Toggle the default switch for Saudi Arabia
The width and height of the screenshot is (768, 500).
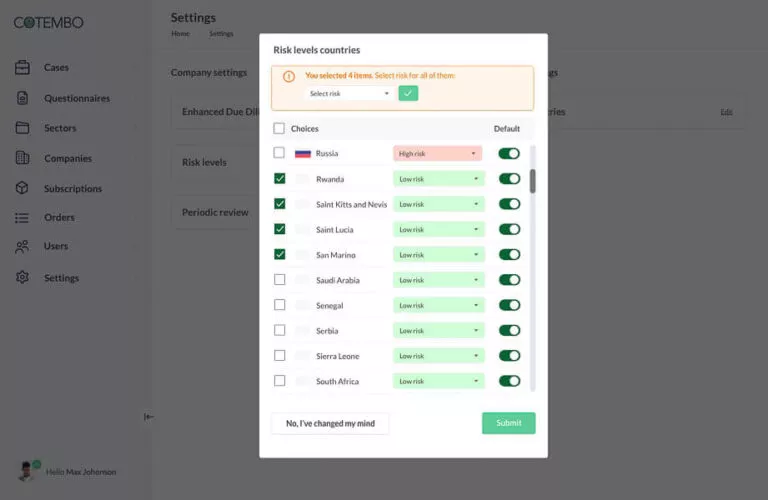tap(509, 280)
